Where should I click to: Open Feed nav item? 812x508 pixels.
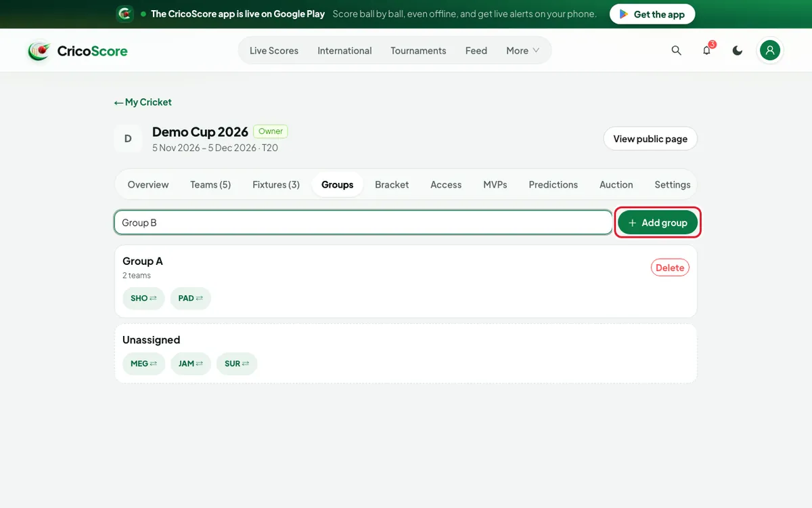click(476, 51)
